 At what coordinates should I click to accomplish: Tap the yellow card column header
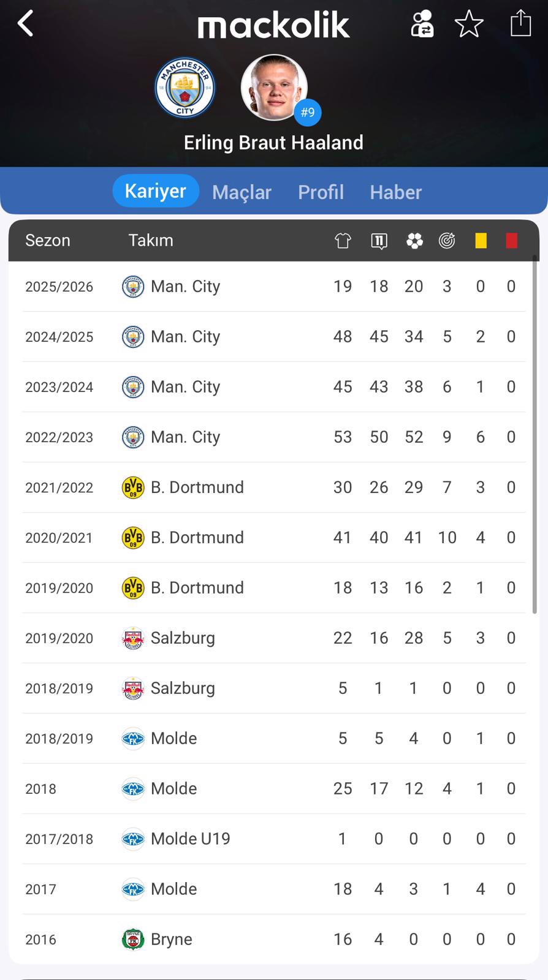[481, 241]
